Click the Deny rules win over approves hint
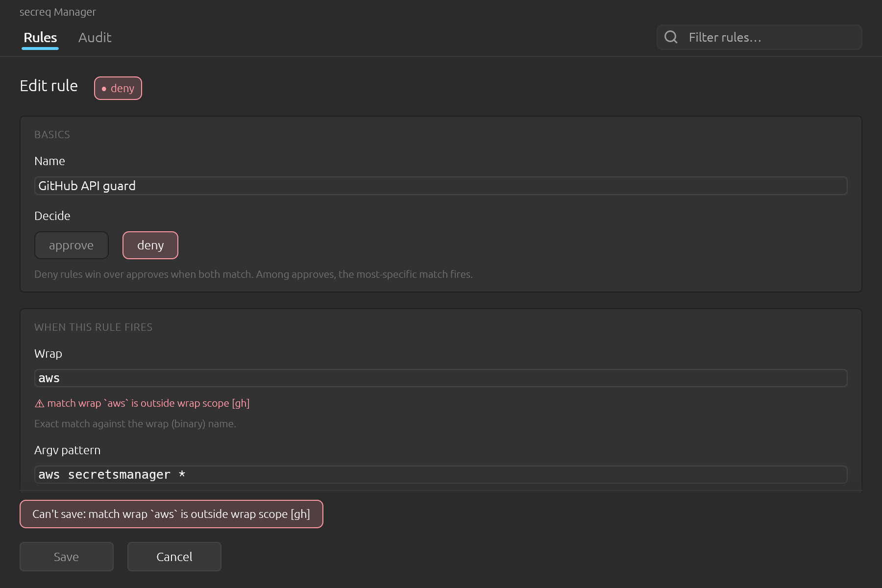 [x=253, y=274]
